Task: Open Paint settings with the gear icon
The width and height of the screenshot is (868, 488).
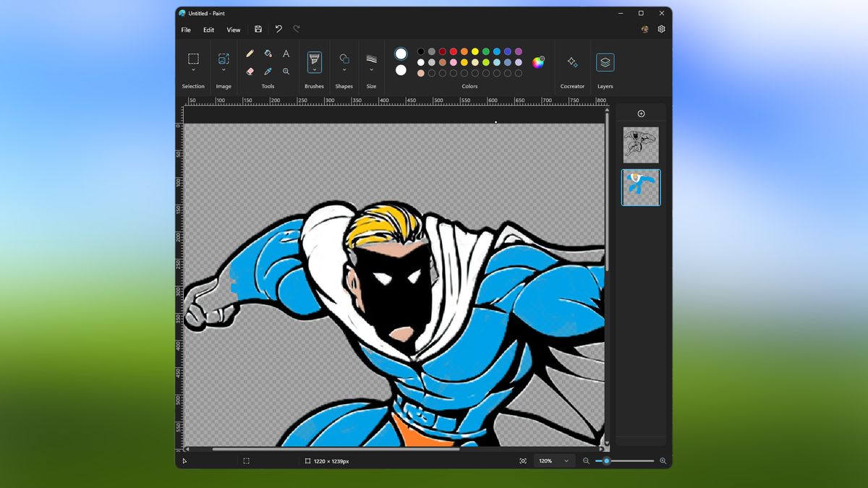Action: (661, 29)
